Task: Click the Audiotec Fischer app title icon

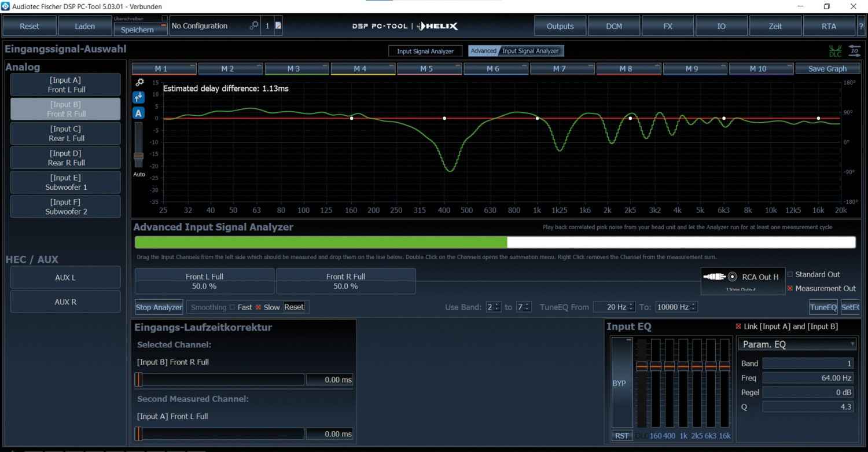Action: click(x=6, y=6)
